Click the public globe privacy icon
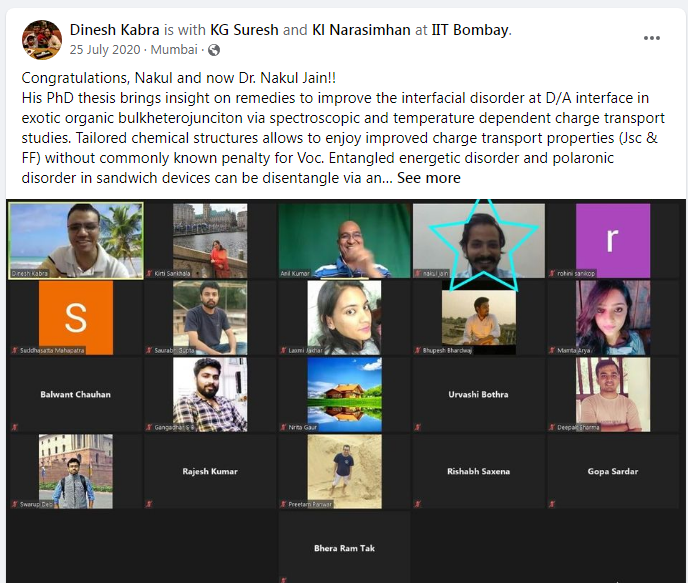 pyautogui.click(x=214, y=50)
